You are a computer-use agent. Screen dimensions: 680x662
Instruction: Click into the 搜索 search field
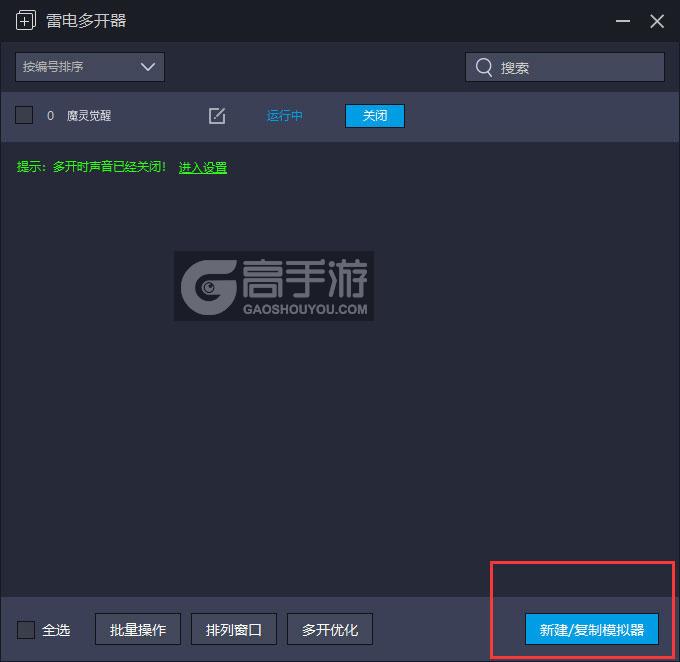(x=565, y=67)
